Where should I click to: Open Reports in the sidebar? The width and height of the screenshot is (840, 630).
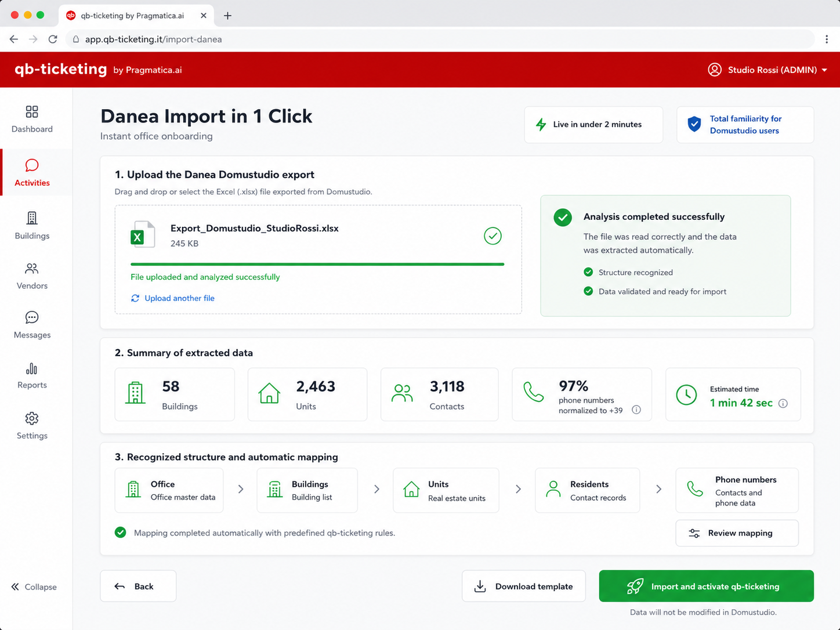32,376
